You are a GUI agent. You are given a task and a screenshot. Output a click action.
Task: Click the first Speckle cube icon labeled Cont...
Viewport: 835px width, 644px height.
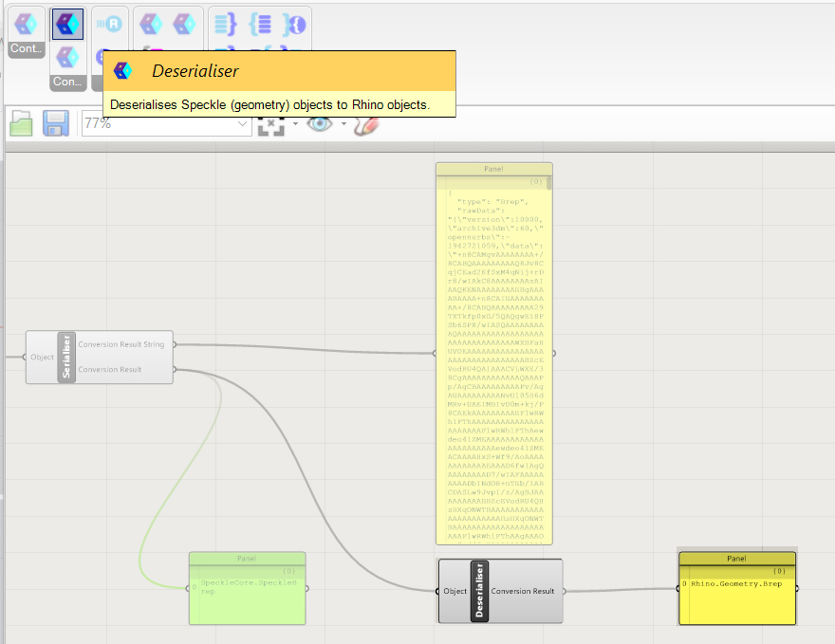coord(26,24)
